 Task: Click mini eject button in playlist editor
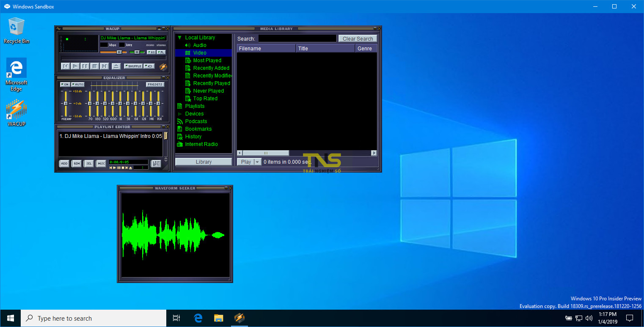(x=130, y=168)
